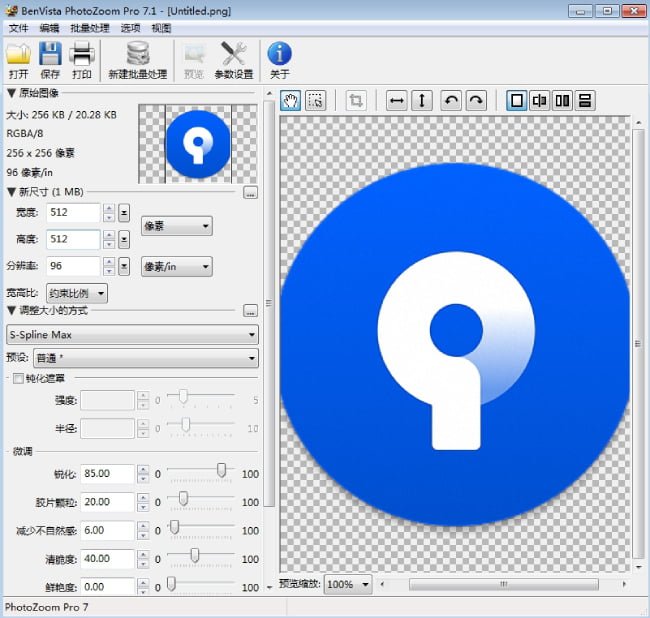The height and width of the screenshot is (618, 650).
Task: Rotate the image counterclockwise
Action: (451, 100)
